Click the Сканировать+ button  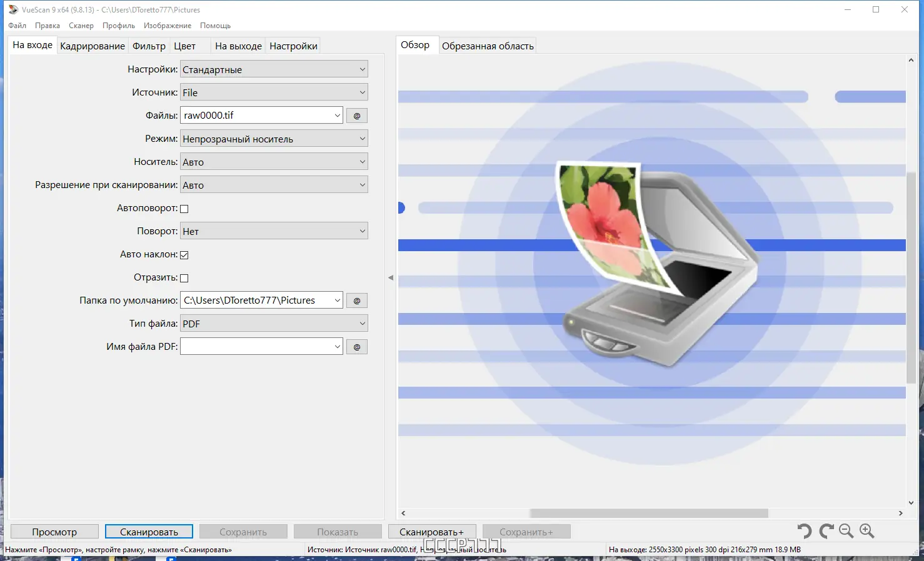tap(432, 532)
